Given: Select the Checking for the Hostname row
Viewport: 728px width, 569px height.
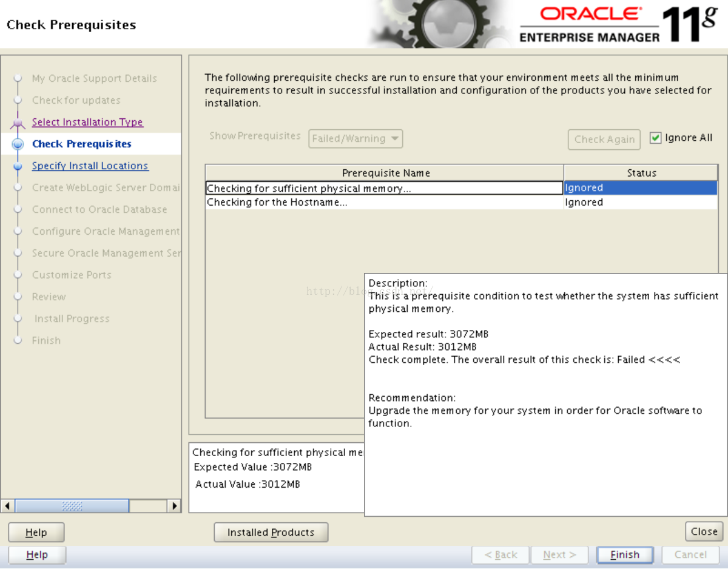Looking at the screenshot, I should (x=461, y=202).
